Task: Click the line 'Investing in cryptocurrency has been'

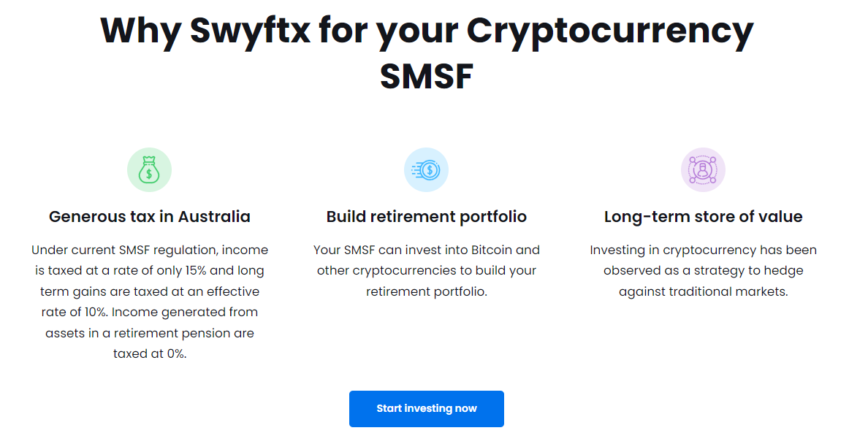Action: [703, 250]
